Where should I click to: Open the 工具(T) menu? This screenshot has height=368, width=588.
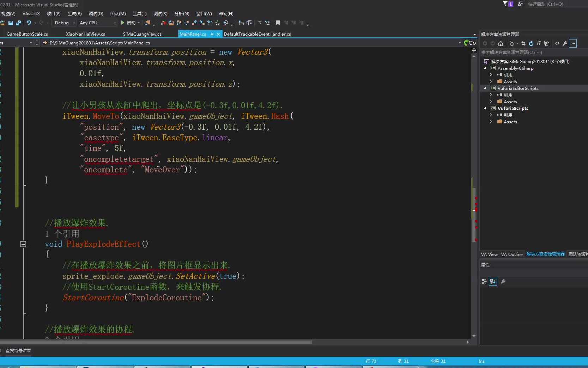pyautogui.click(x=140, y=14)
